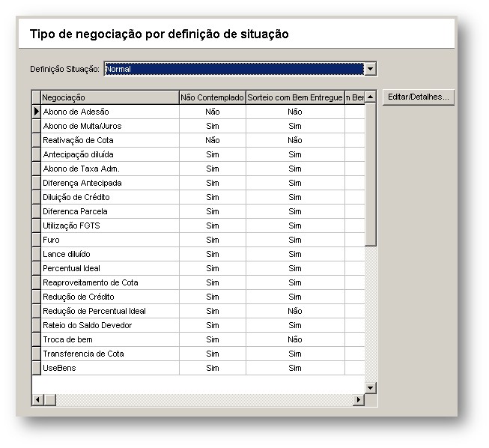
Task: Select the Furo row
Action: pos(198,240)
